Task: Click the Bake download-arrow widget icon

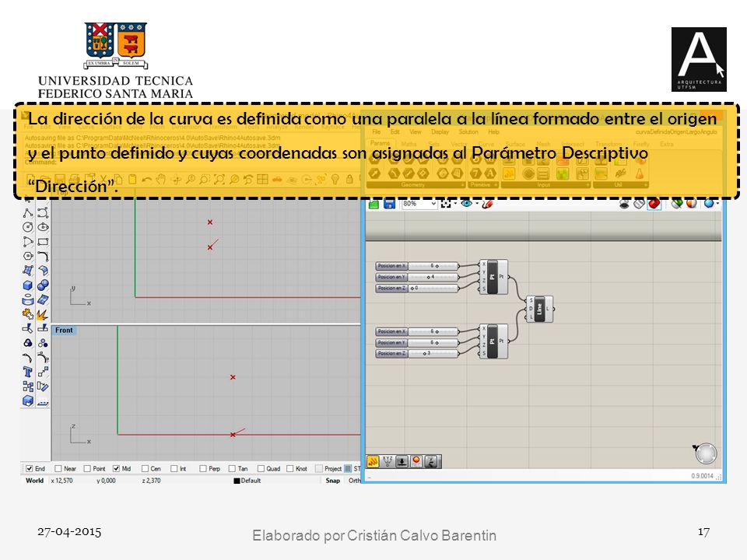Action: pyautogui.click(x=402, y=461)
